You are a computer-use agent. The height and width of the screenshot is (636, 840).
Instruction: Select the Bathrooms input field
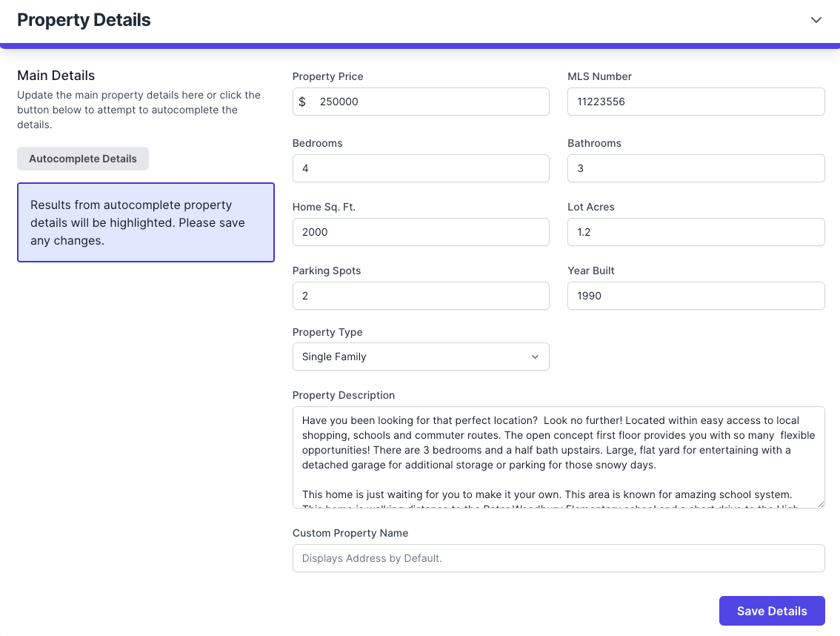(x=696, y=168)
